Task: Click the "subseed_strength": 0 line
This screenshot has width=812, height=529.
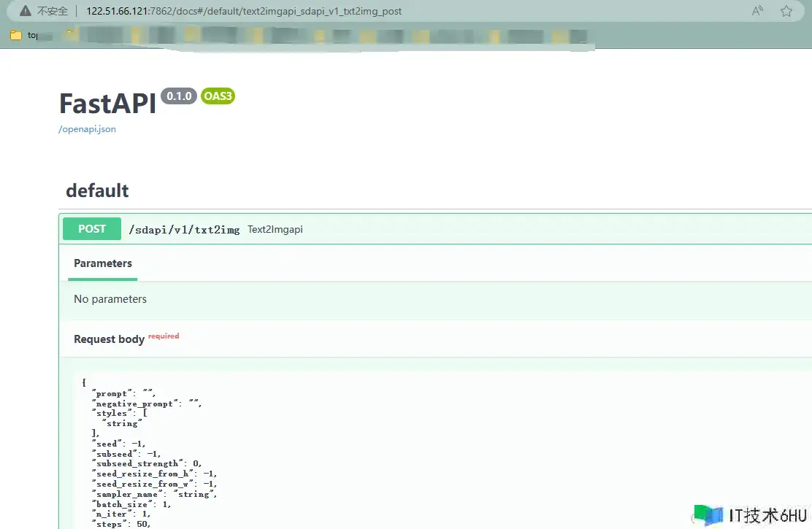Action: click(x=147, y=464)
